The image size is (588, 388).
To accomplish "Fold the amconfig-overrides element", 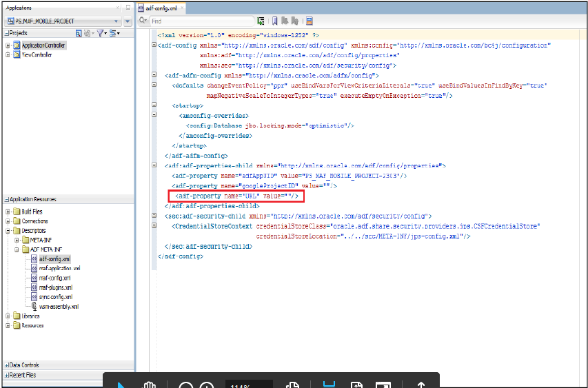I will (154, 114).
